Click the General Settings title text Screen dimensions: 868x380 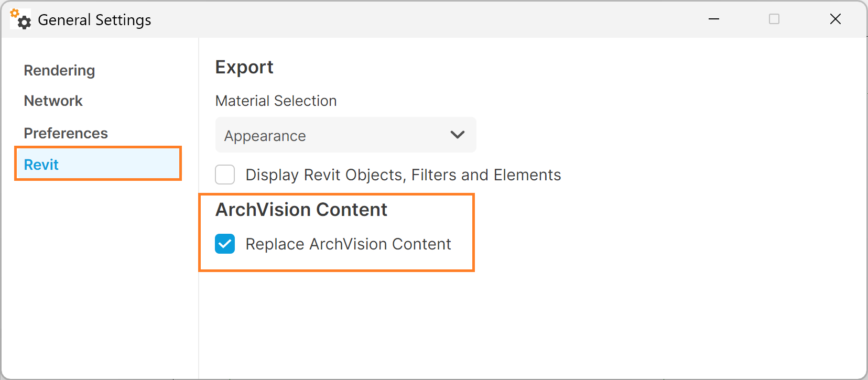[94, 20]
